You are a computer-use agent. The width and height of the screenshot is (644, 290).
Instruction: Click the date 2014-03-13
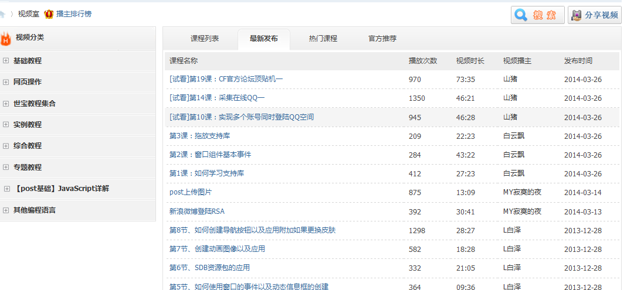tap(583, 211)
